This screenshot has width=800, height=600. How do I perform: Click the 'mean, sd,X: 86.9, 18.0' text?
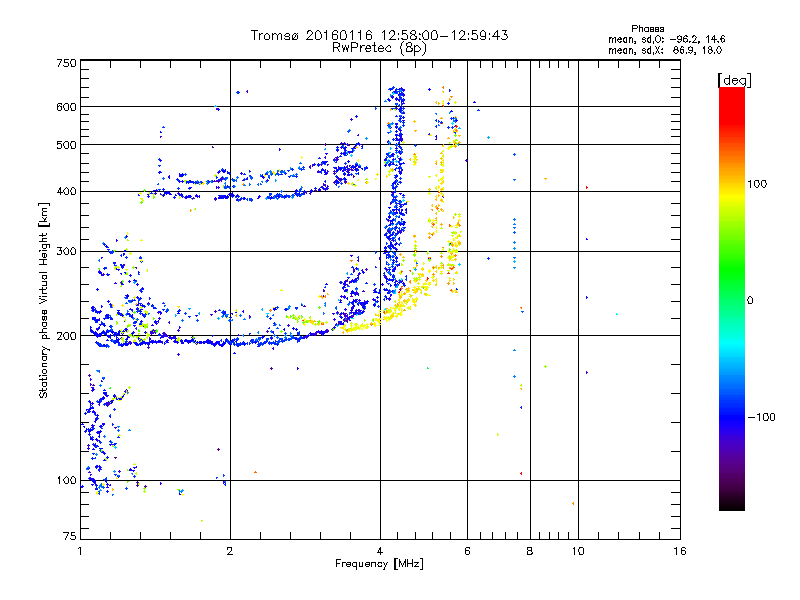pyautogui.click(x=665, y=50)
